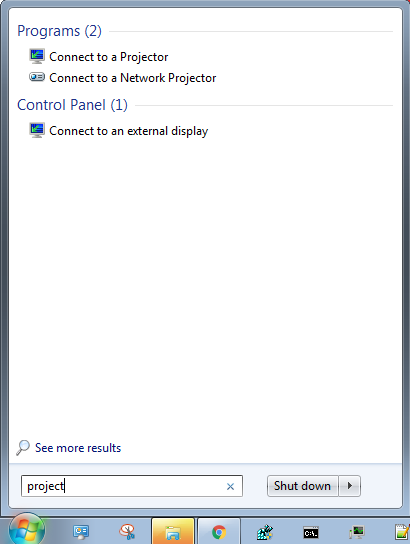Click the Shut down button
410x544 pixels.
click(302, 486)
